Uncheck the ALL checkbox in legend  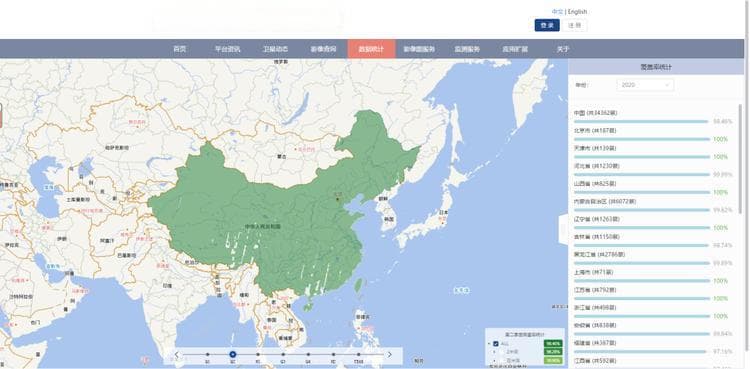496,344
